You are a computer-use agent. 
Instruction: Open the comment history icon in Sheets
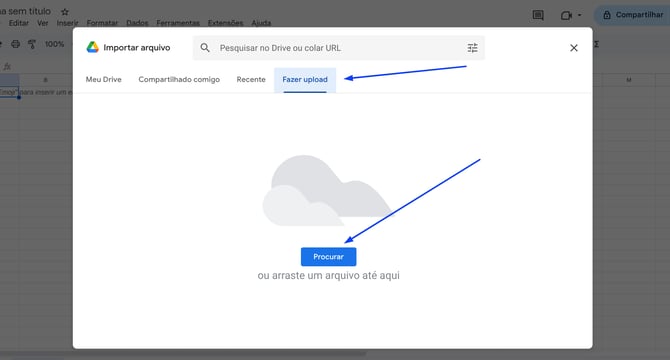[x=538, y=15]
